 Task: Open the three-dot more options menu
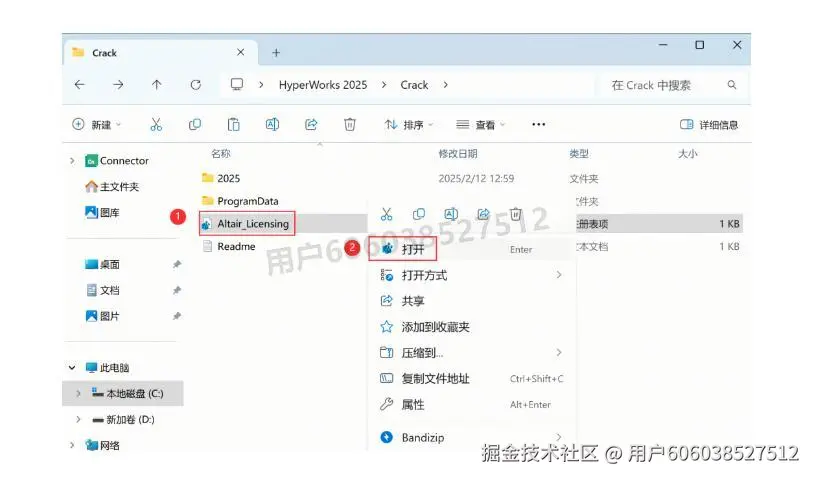pos(539,125)
